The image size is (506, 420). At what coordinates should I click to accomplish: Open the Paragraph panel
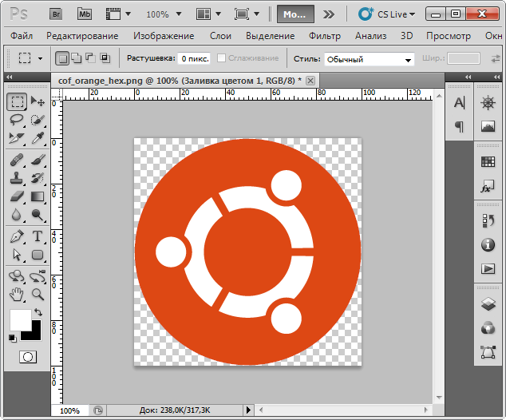(x=459, y=126)
